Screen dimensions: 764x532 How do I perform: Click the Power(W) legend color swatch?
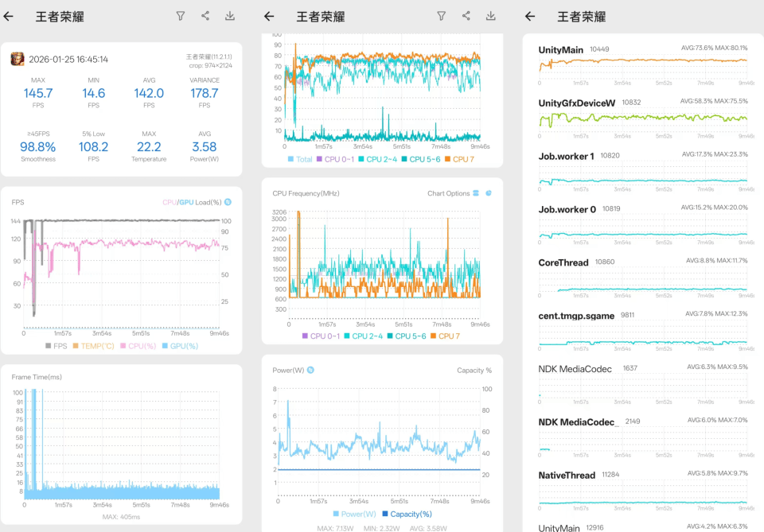tap(337, 514)
